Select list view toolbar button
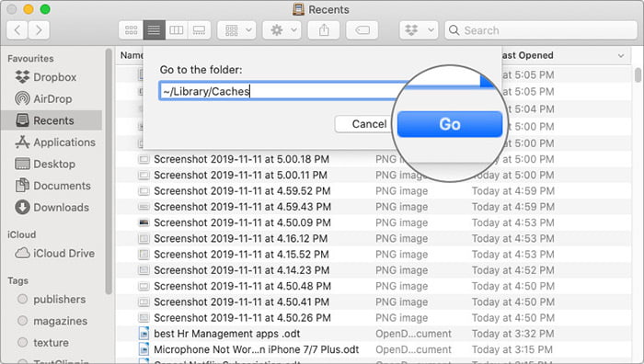The image size is (644, 364). pos(154,30)
